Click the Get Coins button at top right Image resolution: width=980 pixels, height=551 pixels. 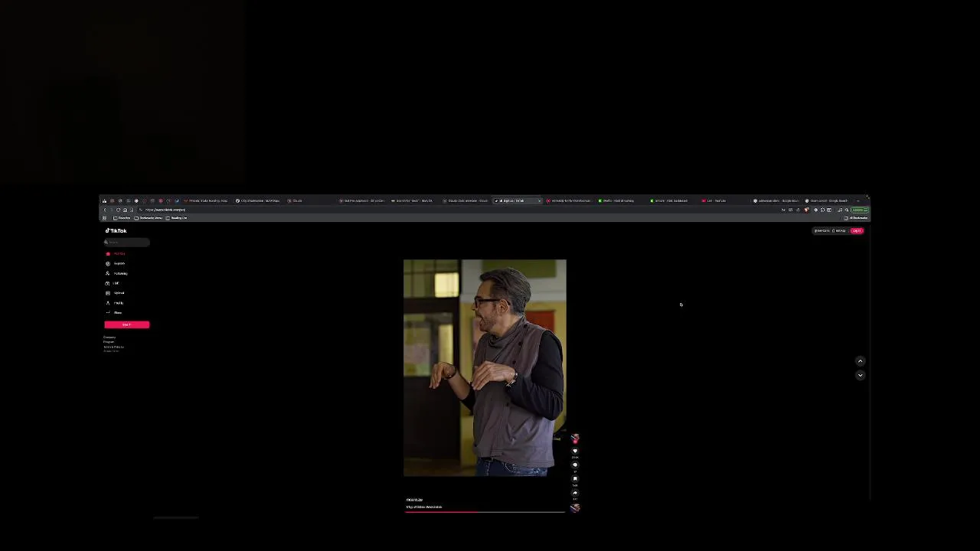pos(822,230)
